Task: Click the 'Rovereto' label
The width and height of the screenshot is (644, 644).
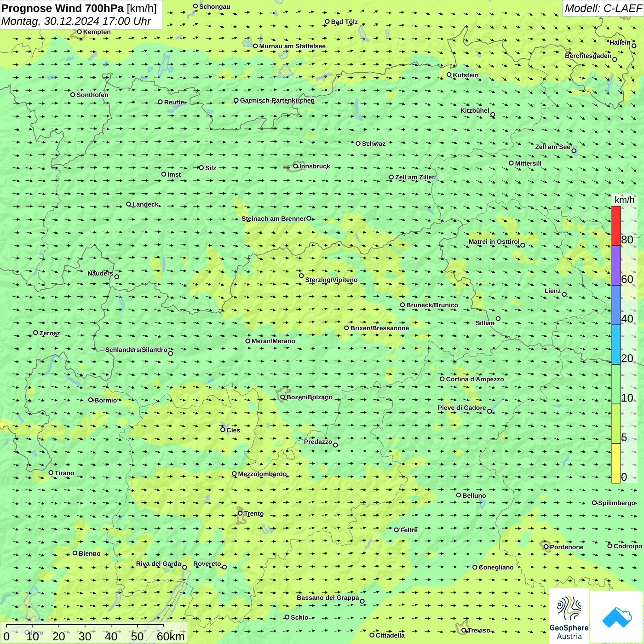Action: point(207,563)
